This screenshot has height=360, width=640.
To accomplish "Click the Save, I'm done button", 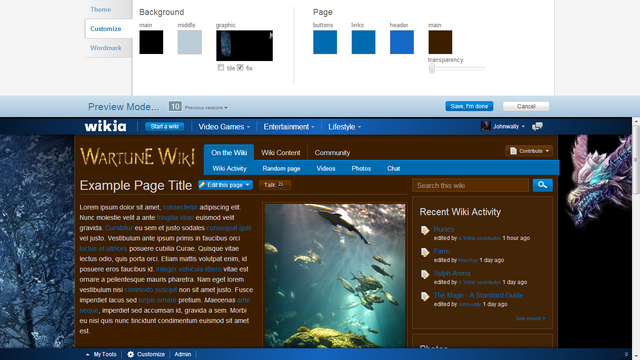I will [469, 106].
